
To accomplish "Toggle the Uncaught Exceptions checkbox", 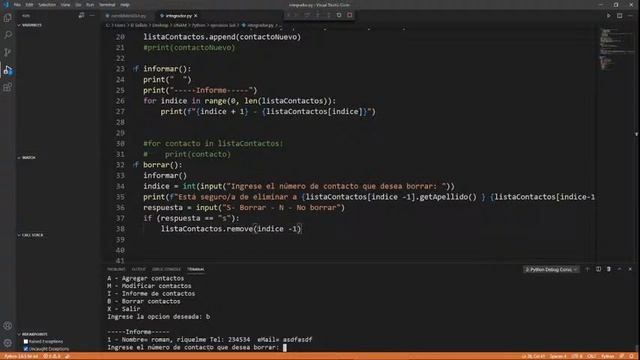I will (26, 349).
